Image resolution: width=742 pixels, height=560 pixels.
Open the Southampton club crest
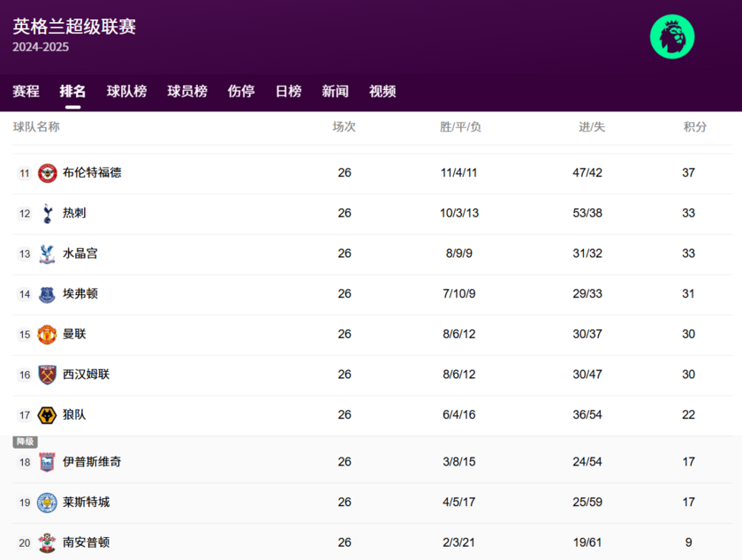(x=47, y=542)
